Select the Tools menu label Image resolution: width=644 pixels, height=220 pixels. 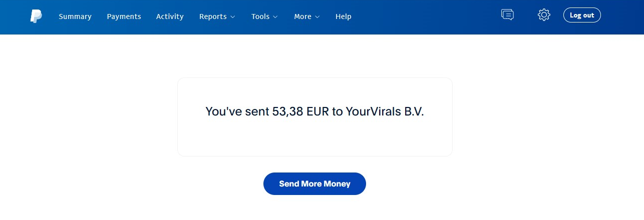click(260, 16)
